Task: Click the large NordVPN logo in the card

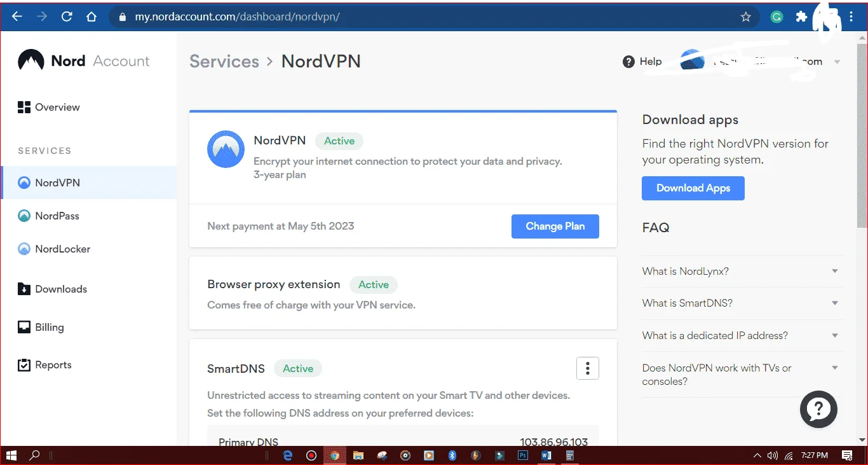Action: point(226,149)
